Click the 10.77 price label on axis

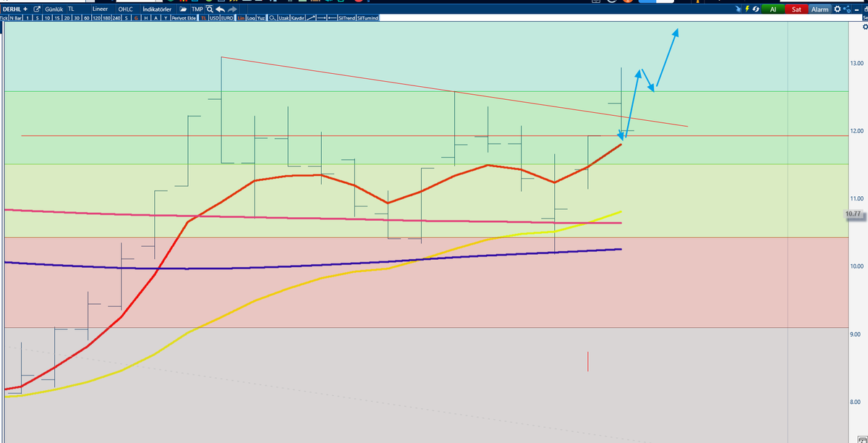click(854, 214)
